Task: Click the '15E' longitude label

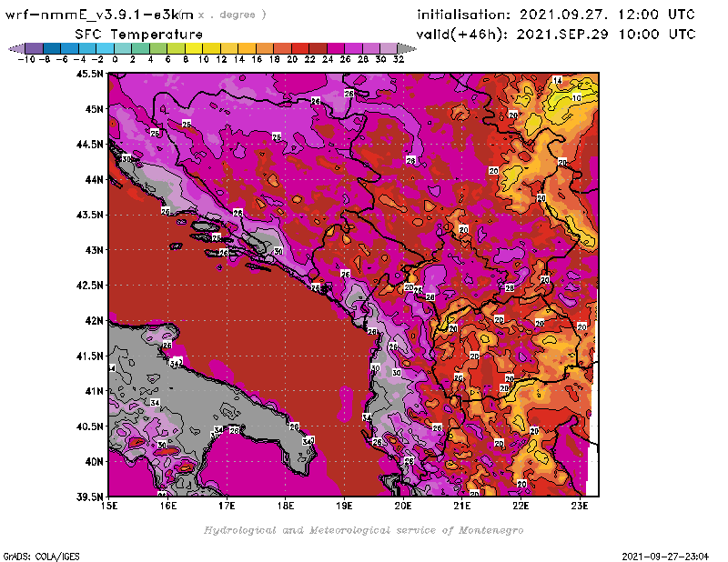Action: coord(109,506)
